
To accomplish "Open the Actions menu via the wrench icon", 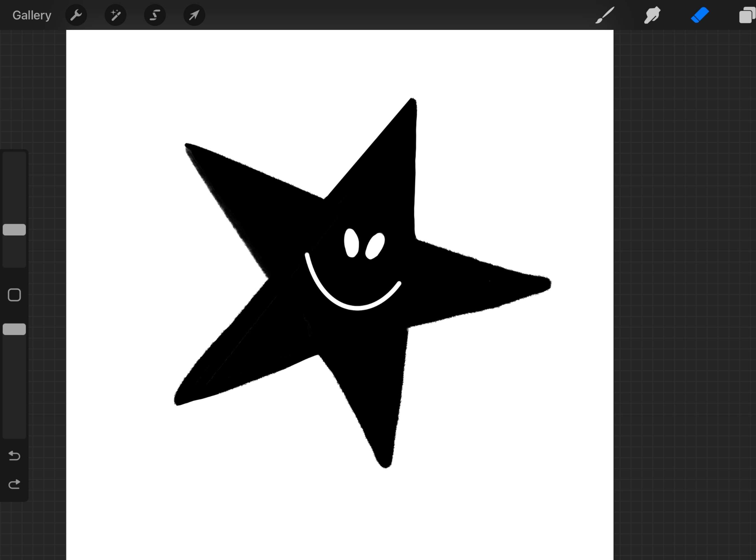I will coord(76,15).
